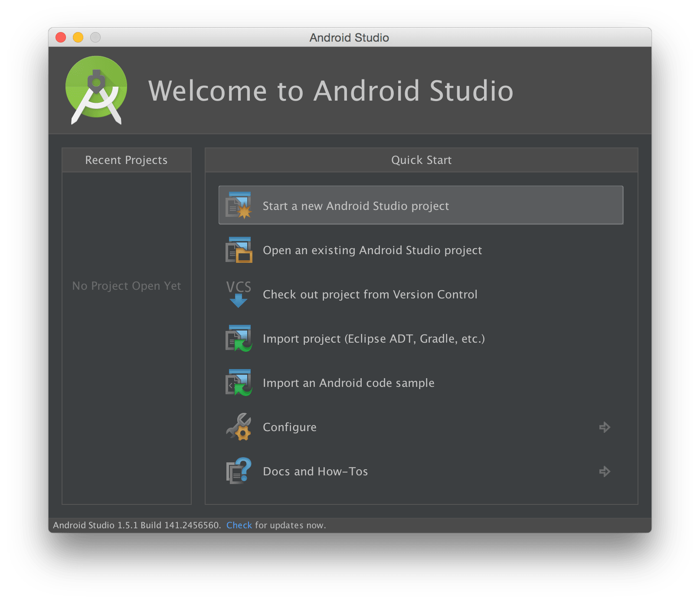This screenshot has height=602, width=700.
Task: Close the Android Studio window
Action: pos(61,37)
